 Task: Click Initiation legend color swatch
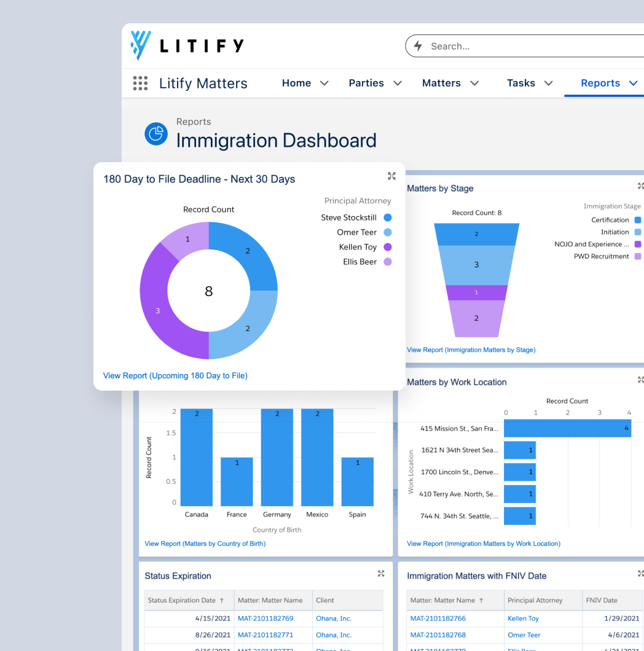point(638,232)
